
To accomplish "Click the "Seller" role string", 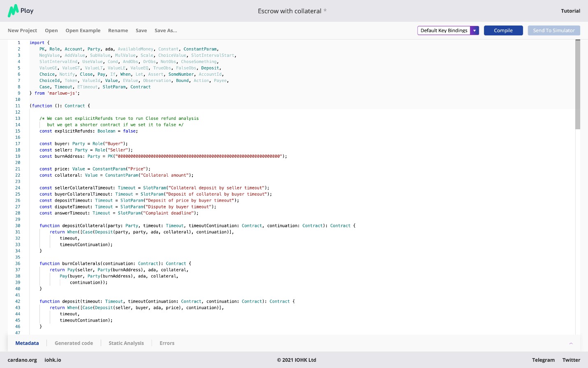I will tap(118, 150).
